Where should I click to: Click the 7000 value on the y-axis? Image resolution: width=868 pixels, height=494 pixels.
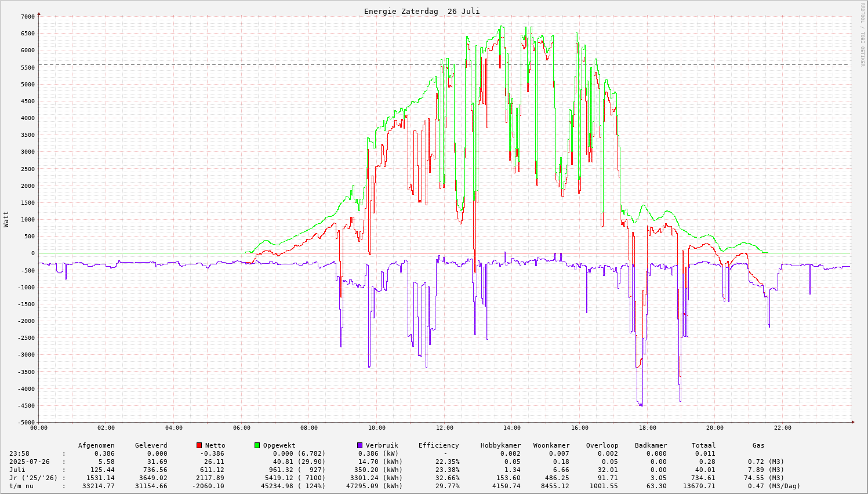click(28, 16)
